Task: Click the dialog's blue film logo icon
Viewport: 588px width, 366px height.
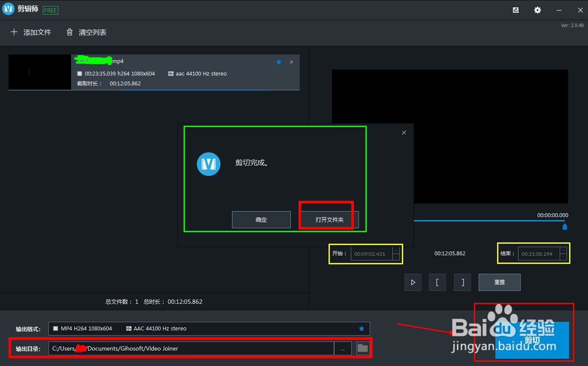Action: (208, 164)
